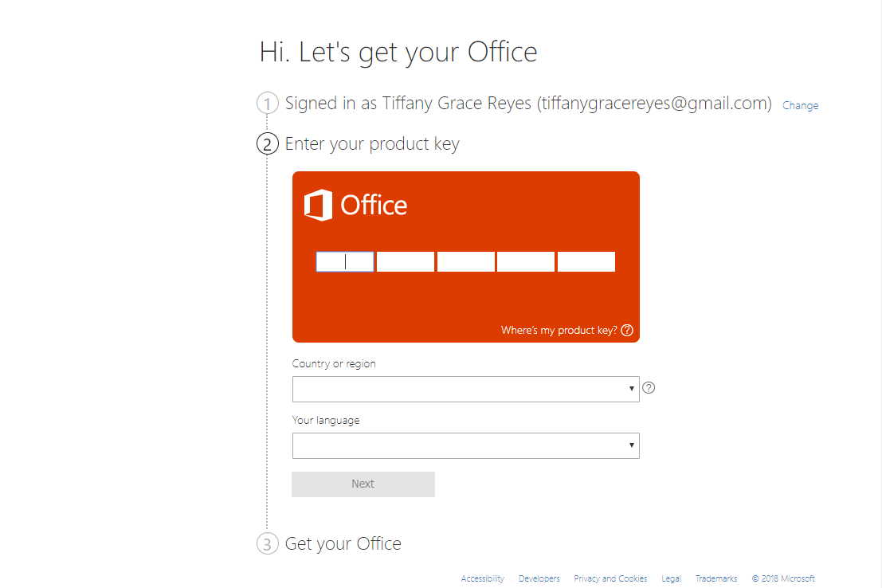Click the third product key segment field

point(466,261)
